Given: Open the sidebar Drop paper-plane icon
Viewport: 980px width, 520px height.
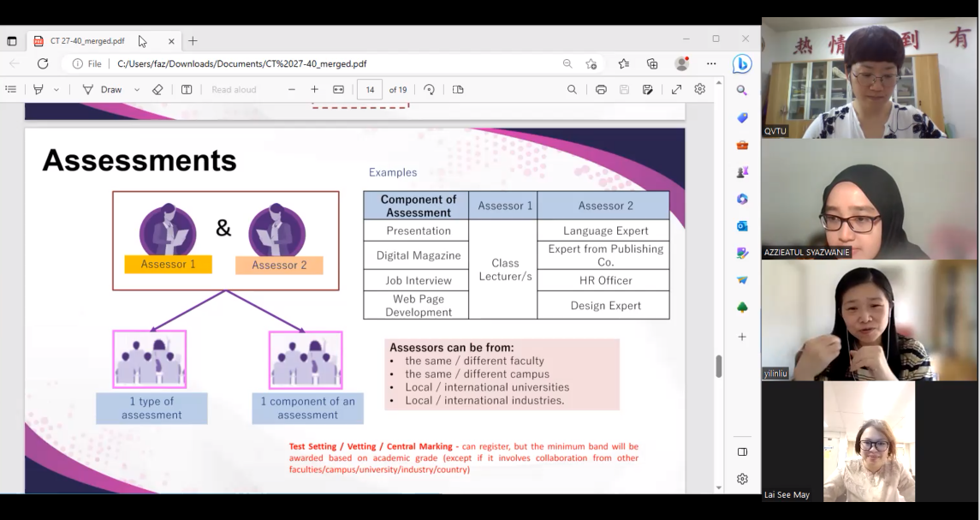Looking at the screenshot, I should 742,280.
